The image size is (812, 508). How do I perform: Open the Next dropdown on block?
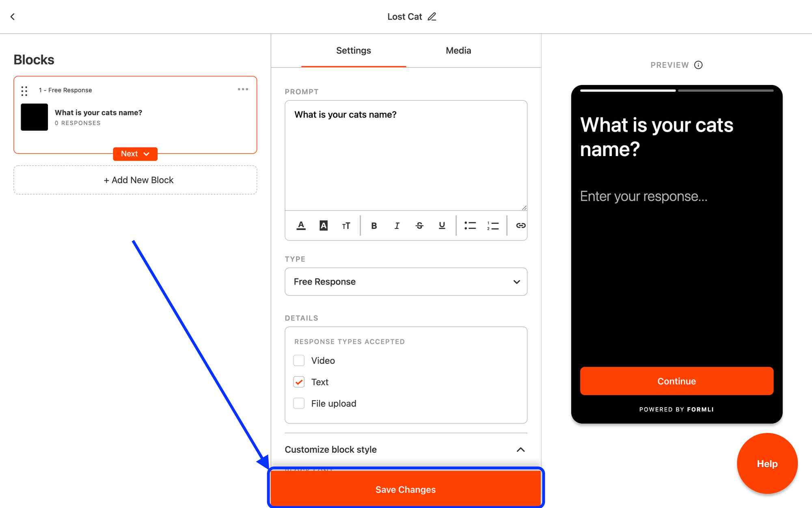[x=135, y=154]
